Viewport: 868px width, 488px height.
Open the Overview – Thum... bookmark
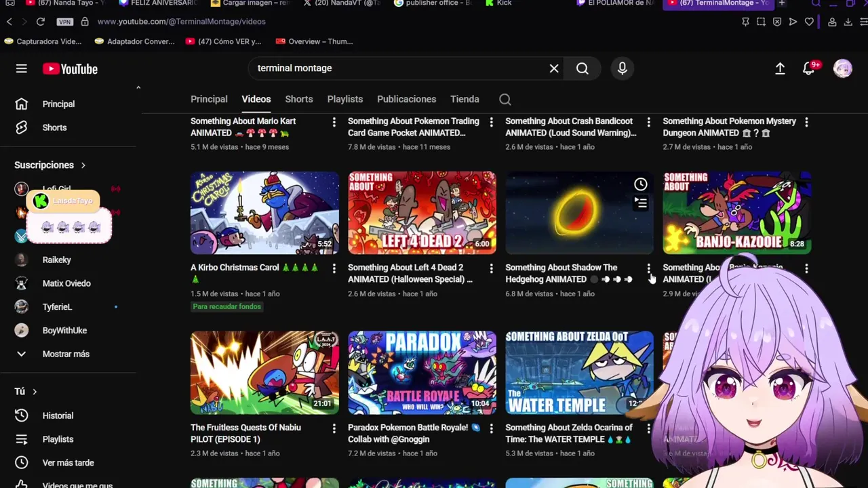tap(314, 41)
